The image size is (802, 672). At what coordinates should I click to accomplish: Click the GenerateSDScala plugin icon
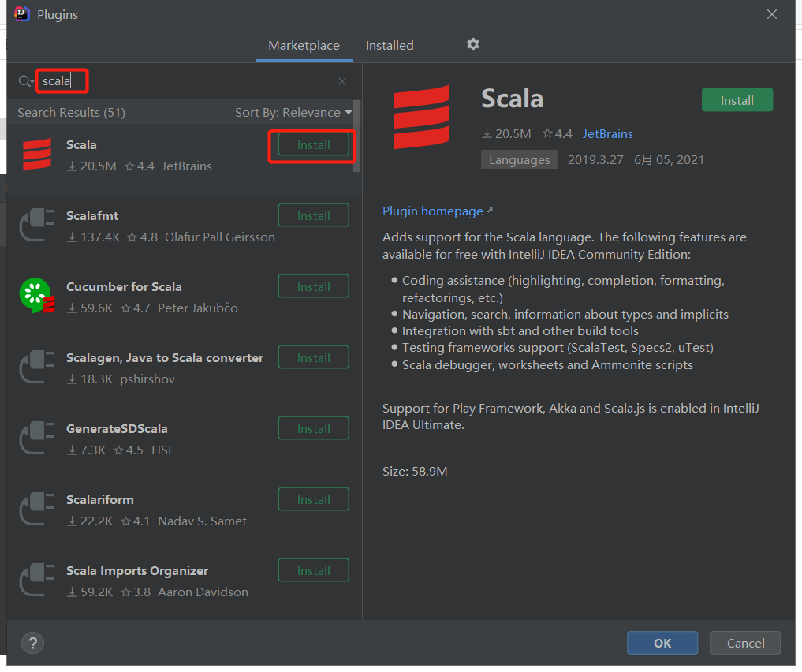(x=37, y=438)
